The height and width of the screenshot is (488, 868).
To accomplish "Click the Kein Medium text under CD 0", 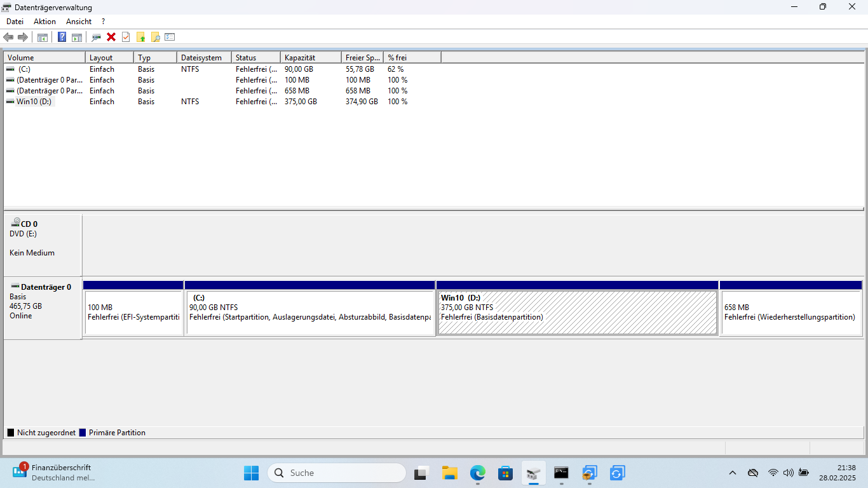I will (32, 253).
